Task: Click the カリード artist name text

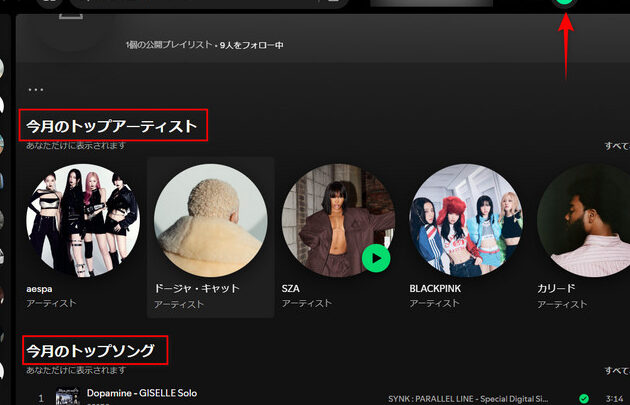Action: pos(556,288)
